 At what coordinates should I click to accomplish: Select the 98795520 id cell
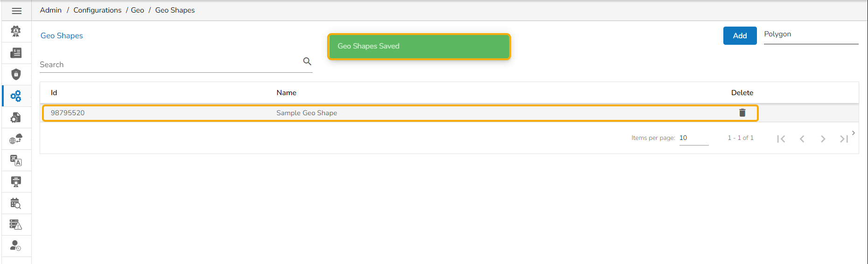pyautogui.click(x=68, y=113)
